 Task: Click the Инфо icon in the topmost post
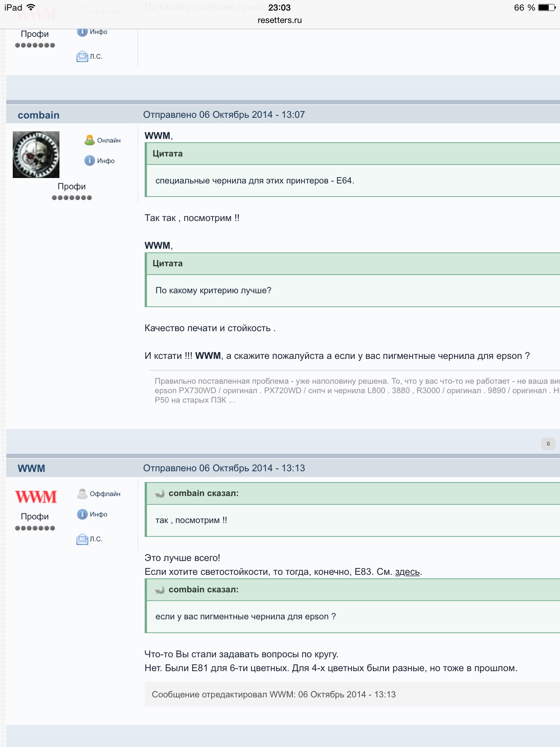click(x=82, y=32)
